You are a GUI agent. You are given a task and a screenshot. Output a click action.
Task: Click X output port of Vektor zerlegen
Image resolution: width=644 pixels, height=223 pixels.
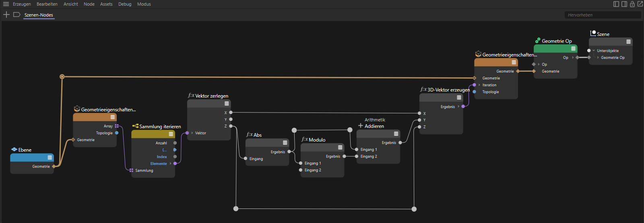[x=231, y=113]
